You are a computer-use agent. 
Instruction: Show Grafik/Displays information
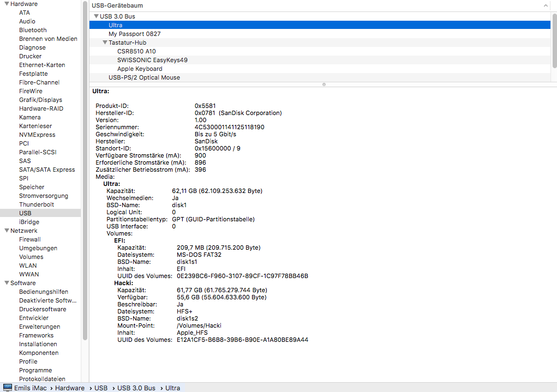coord(40,100)
